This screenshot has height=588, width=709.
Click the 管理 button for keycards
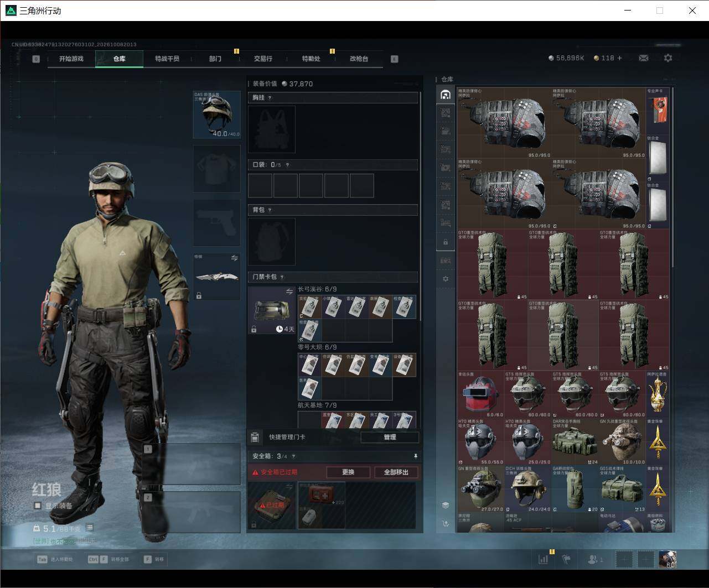pos(390,437)
